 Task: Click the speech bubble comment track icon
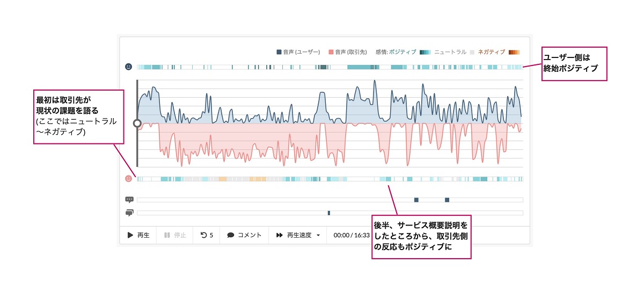129,200
